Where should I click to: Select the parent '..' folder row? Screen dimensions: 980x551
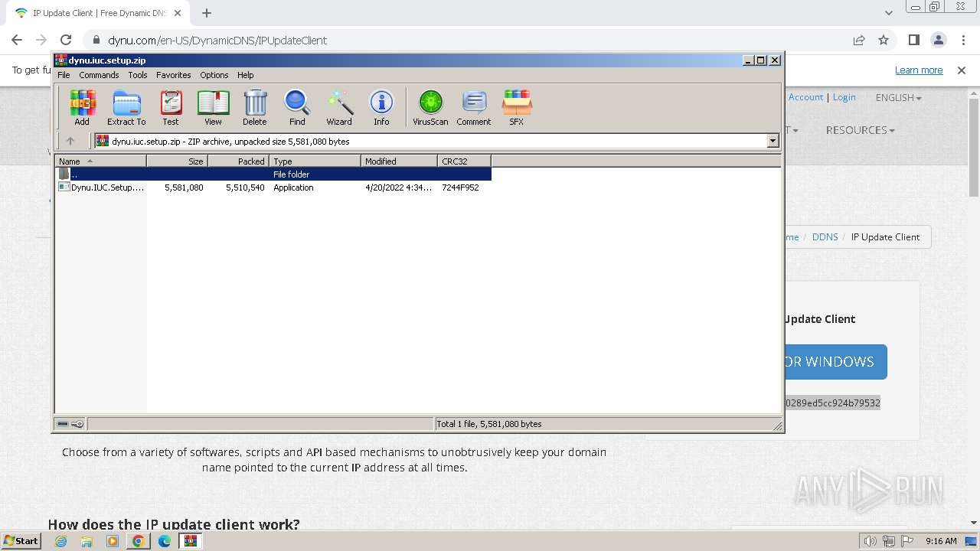coord(273,174)
